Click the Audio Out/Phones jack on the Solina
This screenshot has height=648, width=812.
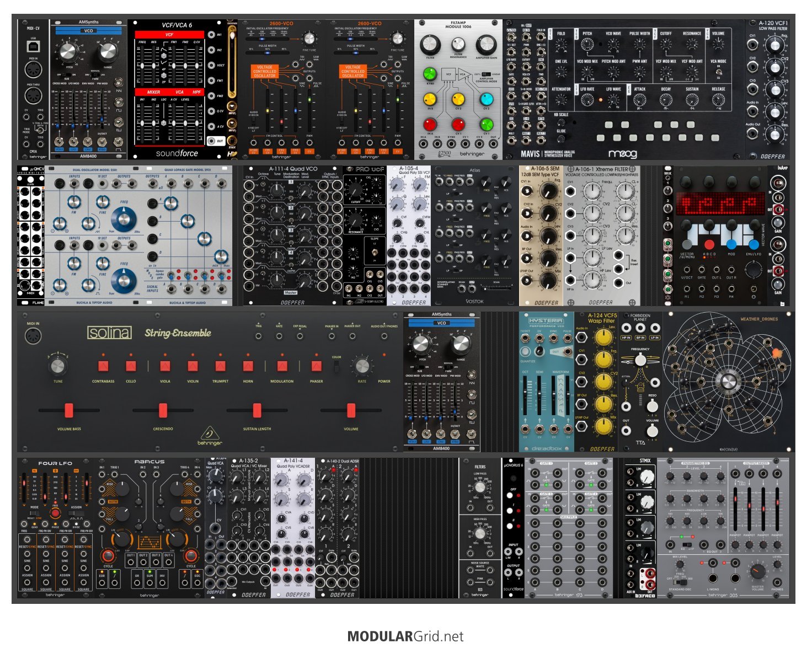point(384,336)
